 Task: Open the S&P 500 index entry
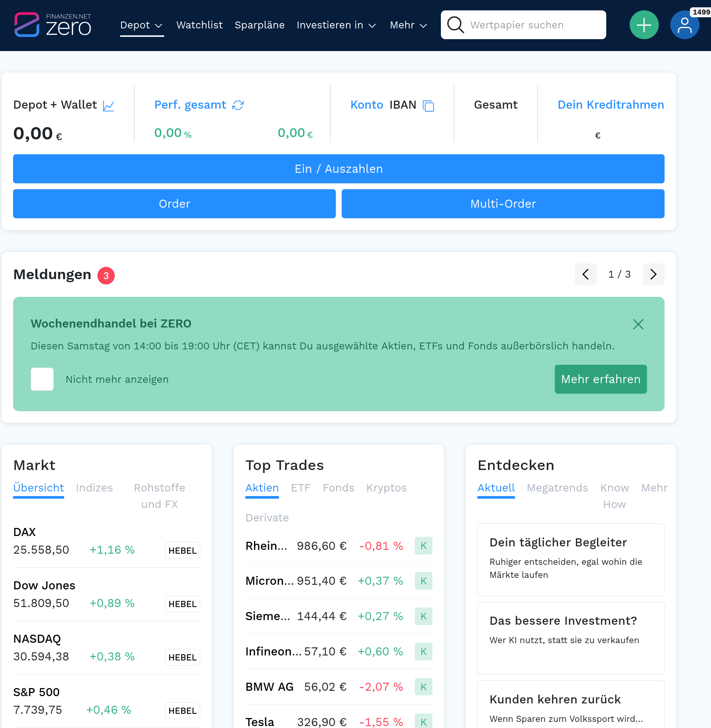107,702
